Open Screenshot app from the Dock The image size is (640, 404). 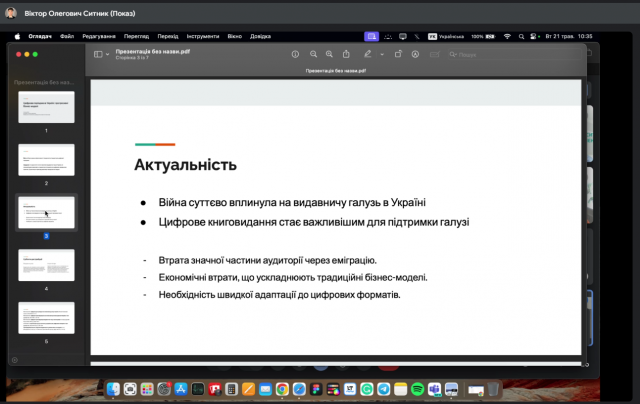point(130,389)
